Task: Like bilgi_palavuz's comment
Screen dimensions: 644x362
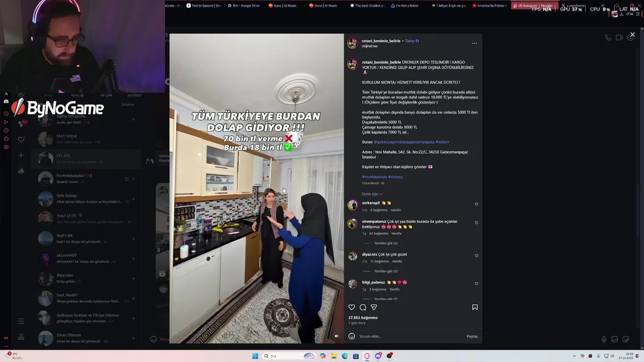Action: (476, 284)
